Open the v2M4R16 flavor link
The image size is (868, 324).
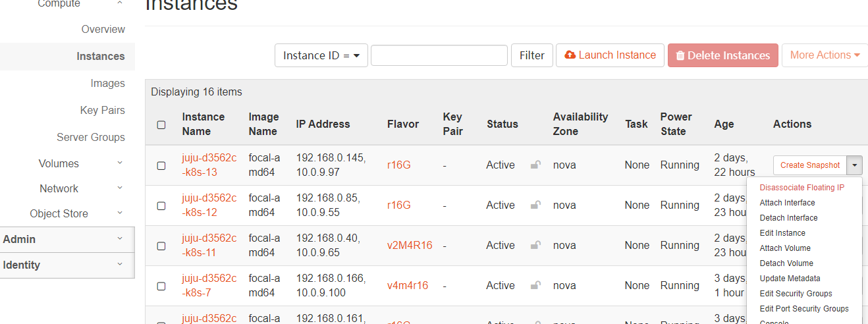click(410, 245)
